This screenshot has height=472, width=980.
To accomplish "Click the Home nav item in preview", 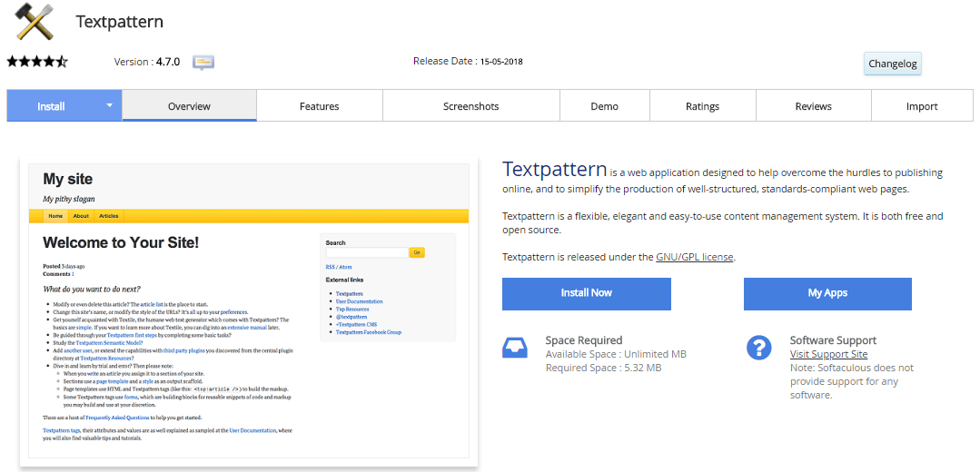I will tap(55, 216).
